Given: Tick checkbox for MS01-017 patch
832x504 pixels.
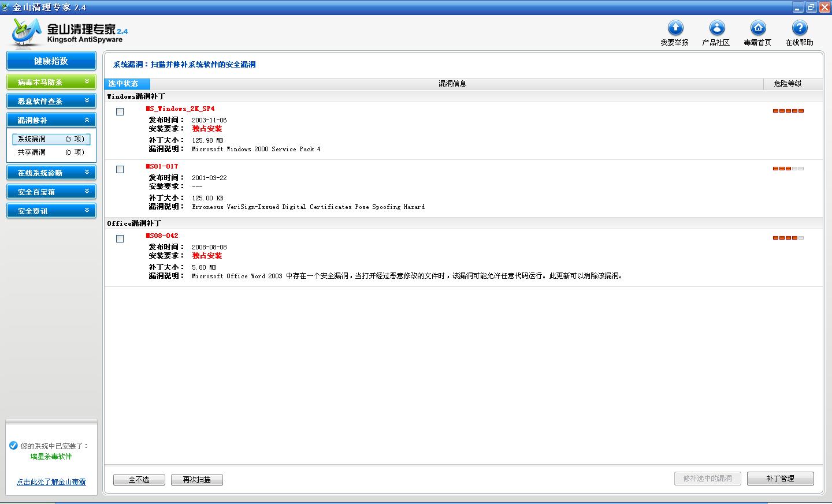Looking at the screenshot, I should click(x=120, y=170).
